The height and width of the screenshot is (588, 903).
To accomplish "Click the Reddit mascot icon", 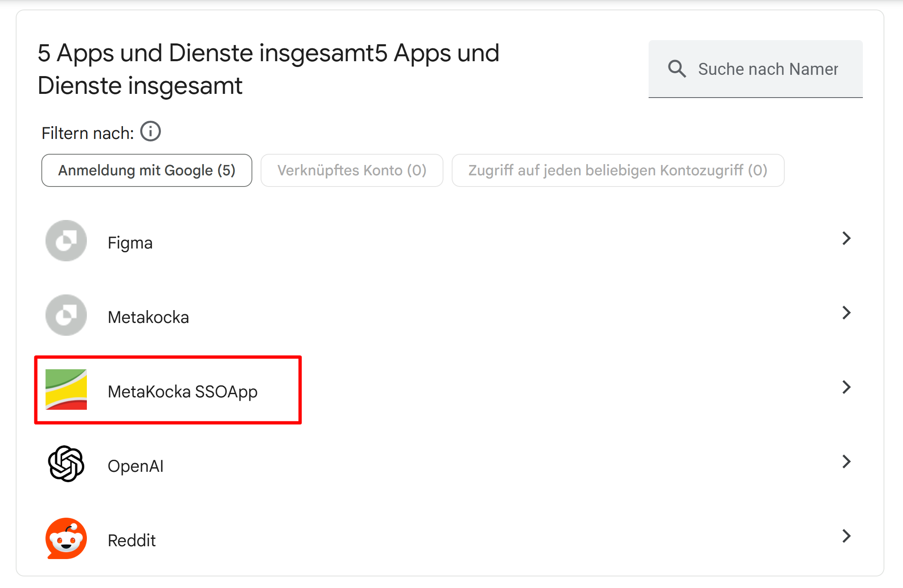I will click(x=66, y=538).
